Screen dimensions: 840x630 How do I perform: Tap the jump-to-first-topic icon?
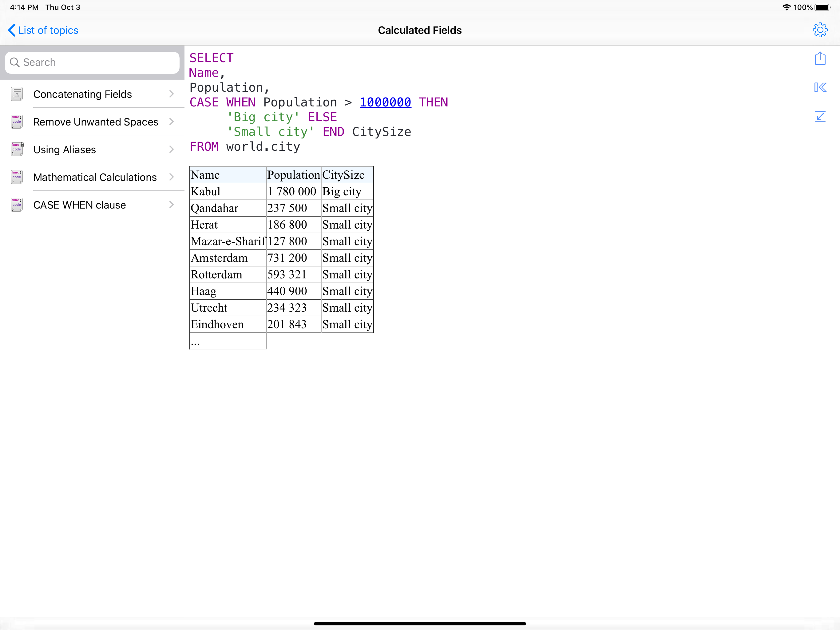[x=820, y=87]
